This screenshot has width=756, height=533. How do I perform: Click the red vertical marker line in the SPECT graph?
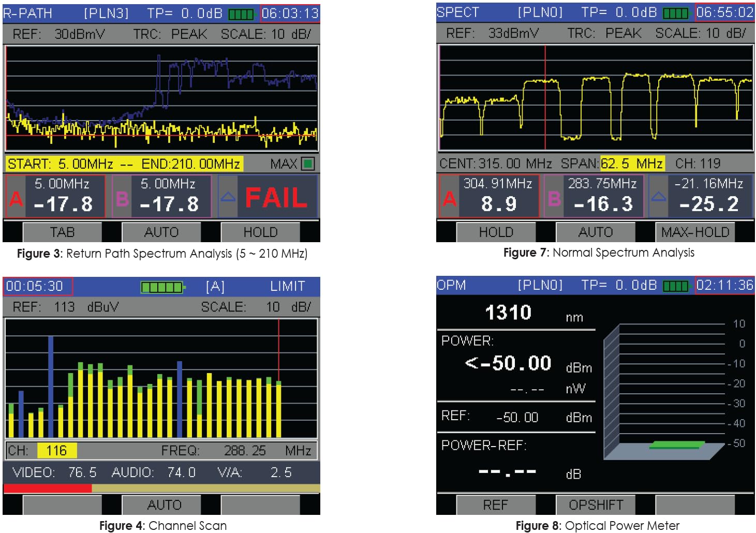coord(545,97)
